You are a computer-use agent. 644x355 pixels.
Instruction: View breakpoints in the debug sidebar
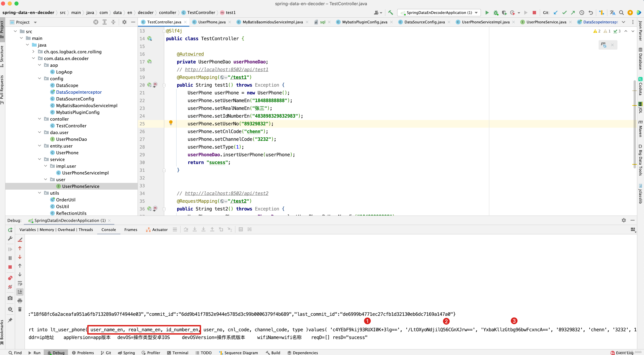(10, 278)
